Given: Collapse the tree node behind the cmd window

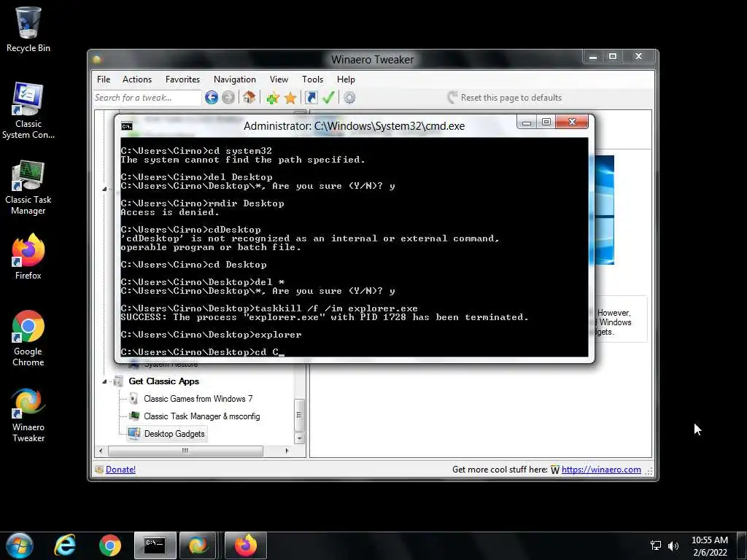Looking at the screenshot, I should pos(104,189).
